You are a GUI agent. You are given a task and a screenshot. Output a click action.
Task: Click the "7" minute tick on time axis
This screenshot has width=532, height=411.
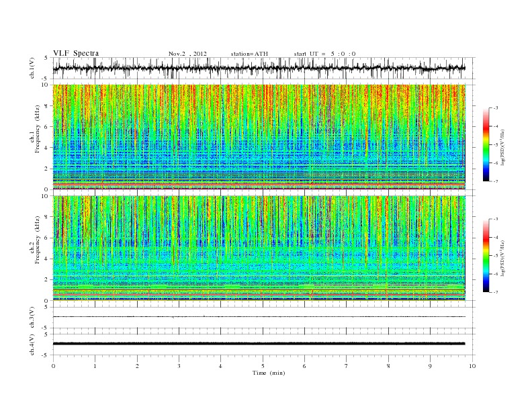coord(347,366)
